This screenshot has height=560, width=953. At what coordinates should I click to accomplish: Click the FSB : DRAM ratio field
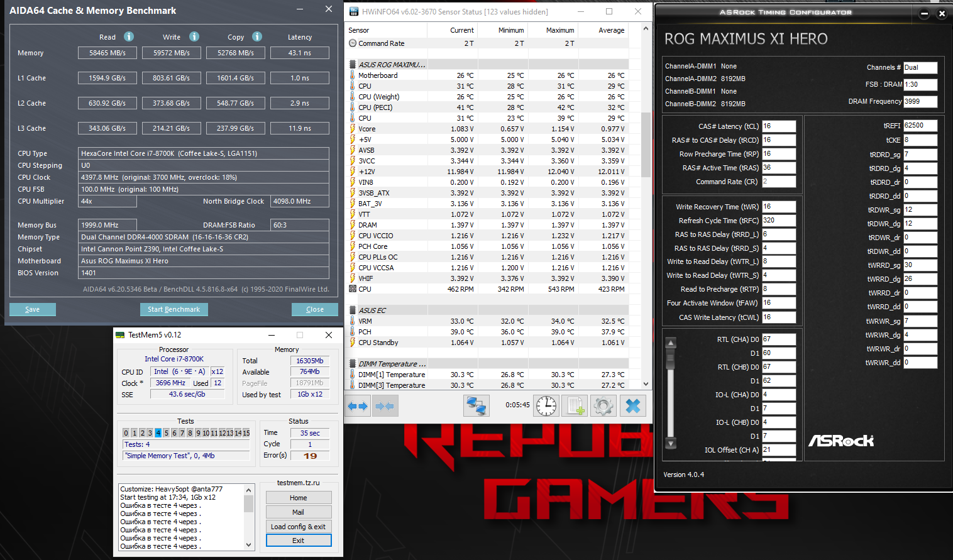click(x=920, y=84)
